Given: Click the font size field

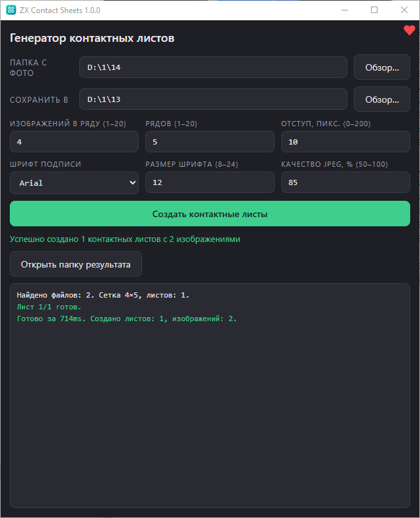Looking at the screenshot, I should click(x=210, y=182).
